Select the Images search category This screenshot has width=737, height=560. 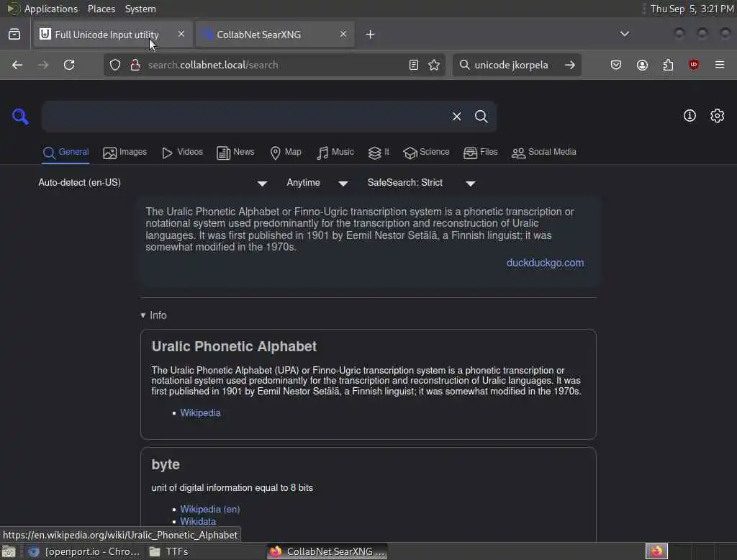pos(125,153)
